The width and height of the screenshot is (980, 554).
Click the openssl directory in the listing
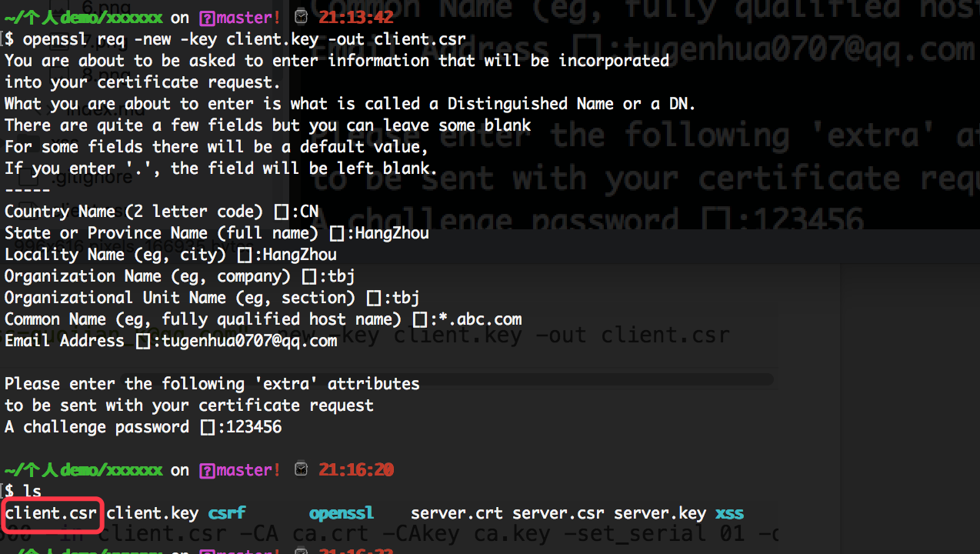342,513
